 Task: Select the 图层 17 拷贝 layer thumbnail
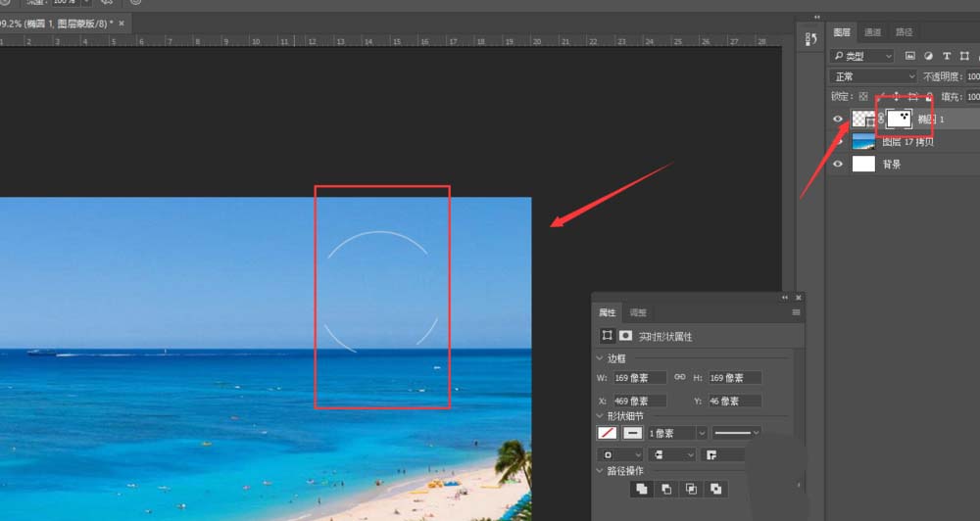(863, 141)
